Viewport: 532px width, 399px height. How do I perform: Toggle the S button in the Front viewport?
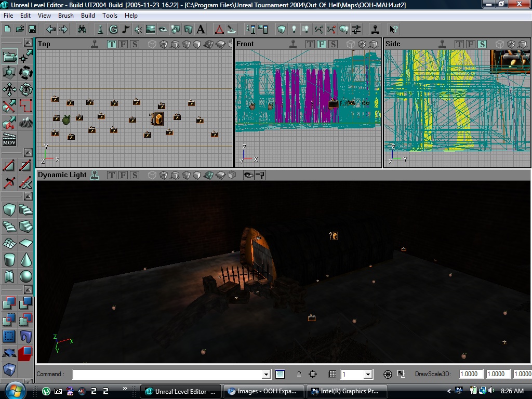pyautogui.click(x=333, y=44)
